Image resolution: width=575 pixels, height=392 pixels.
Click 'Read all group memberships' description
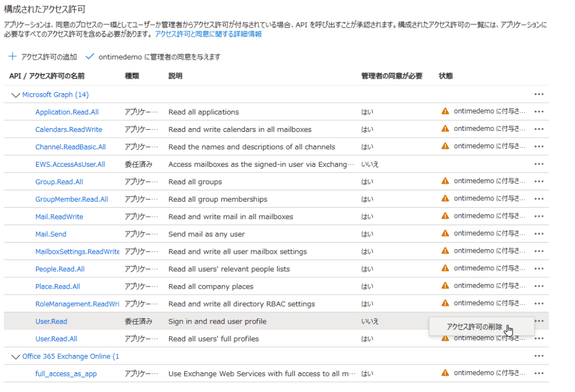pos(218,199)
